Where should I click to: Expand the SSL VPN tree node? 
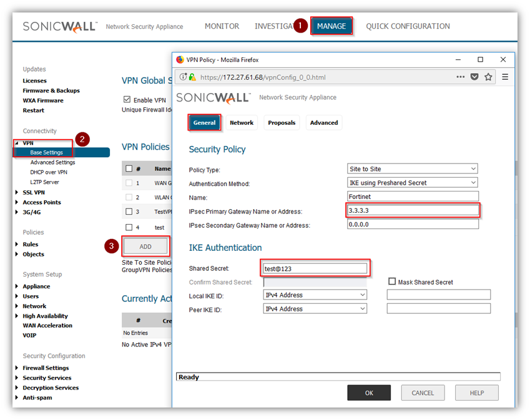coord(17,192)
